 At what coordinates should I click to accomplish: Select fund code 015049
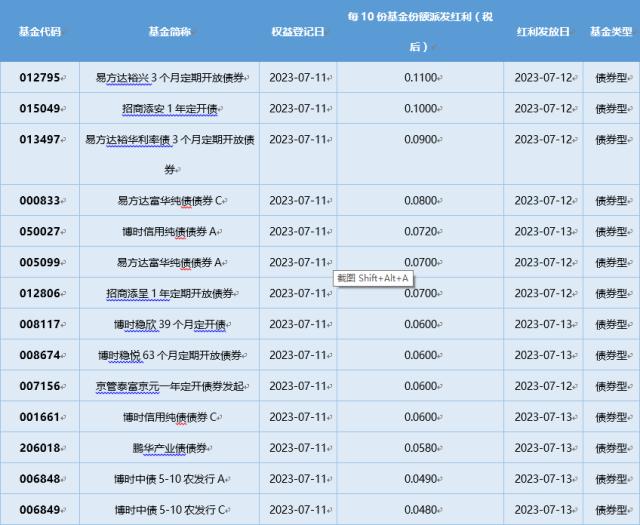coord(40,108)
